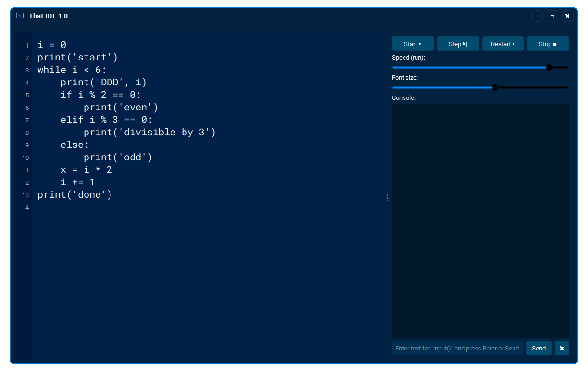
Task: Click inside the empty Console output area
Action: click(480, 221)
